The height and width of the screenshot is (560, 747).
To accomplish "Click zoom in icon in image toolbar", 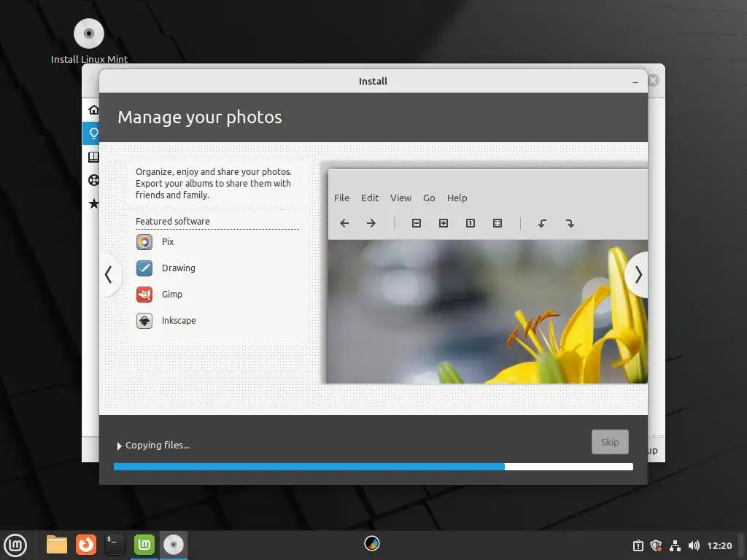I will [444, 223].
